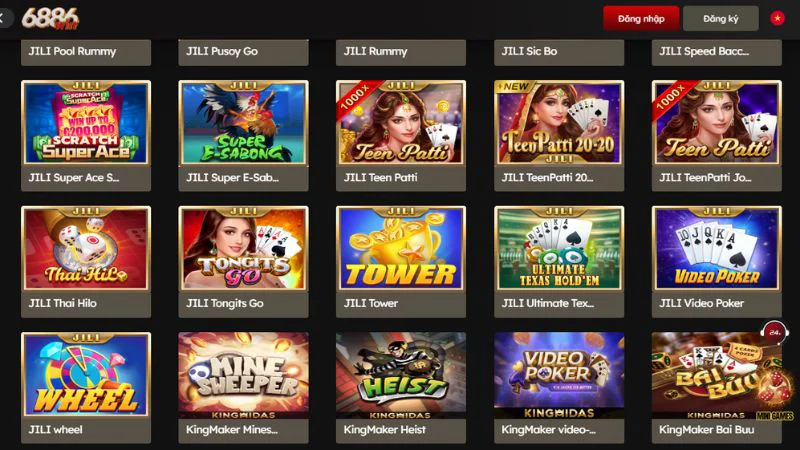800x450 pixels.
Task: Select the JILI Sic Bo title link
Action: point(529,51)
